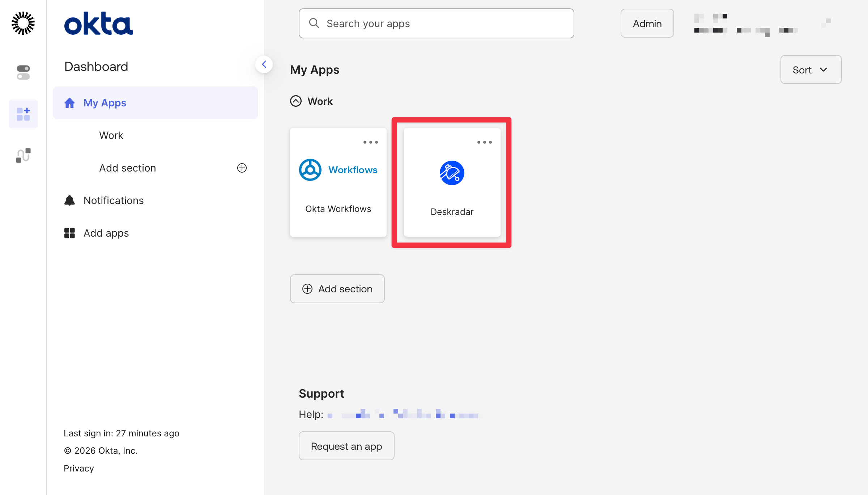Click the Okta Workflows app name label
The image size is (868, 495).
point(338,209)
